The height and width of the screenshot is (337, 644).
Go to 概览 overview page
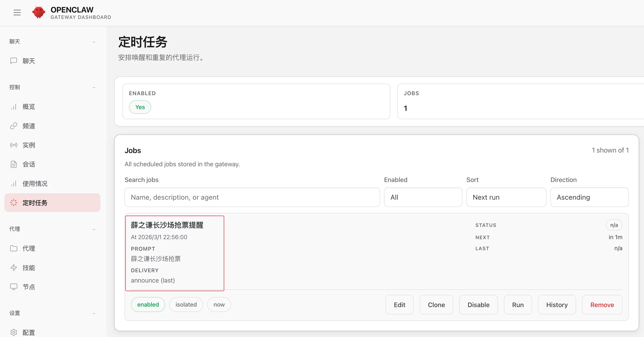29,107
